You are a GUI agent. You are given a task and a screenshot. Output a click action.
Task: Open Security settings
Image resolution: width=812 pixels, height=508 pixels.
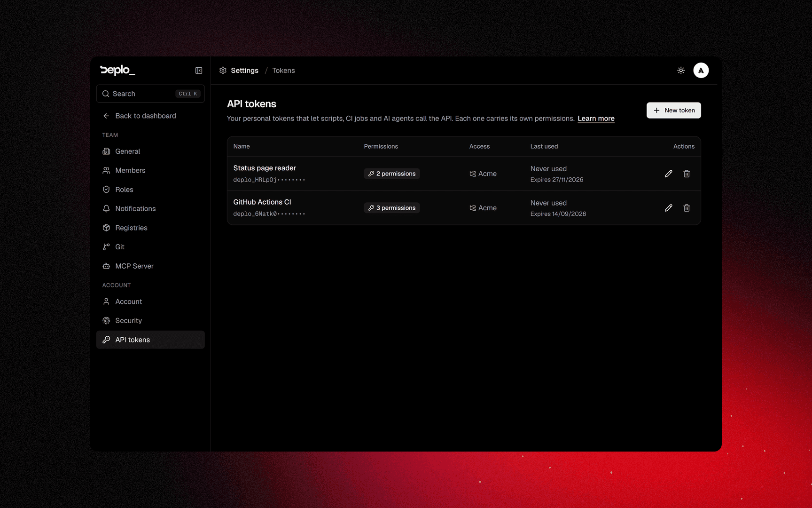tap(150, 321)
